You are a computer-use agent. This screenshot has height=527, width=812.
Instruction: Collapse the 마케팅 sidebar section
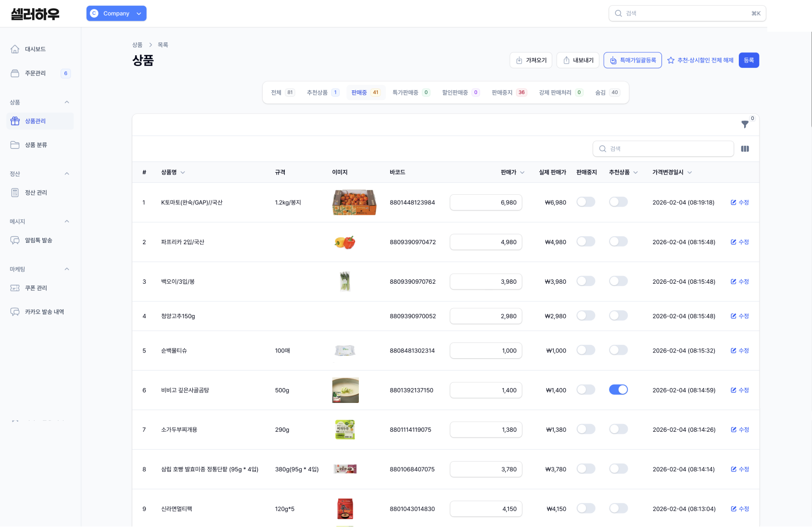[67, 269]
